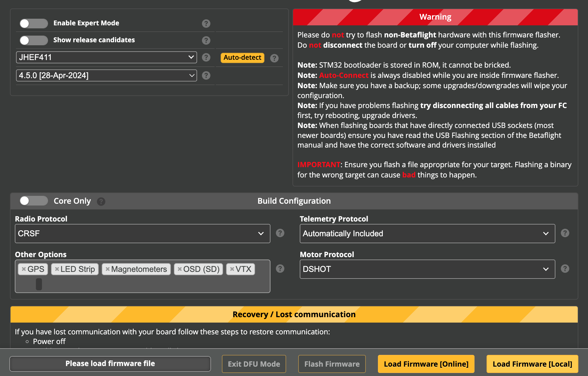Image resolution: width=588 pixels, height=376 pixels.
Task: Click help icon for Show release candidates
Action: click(x=206, y=40)
